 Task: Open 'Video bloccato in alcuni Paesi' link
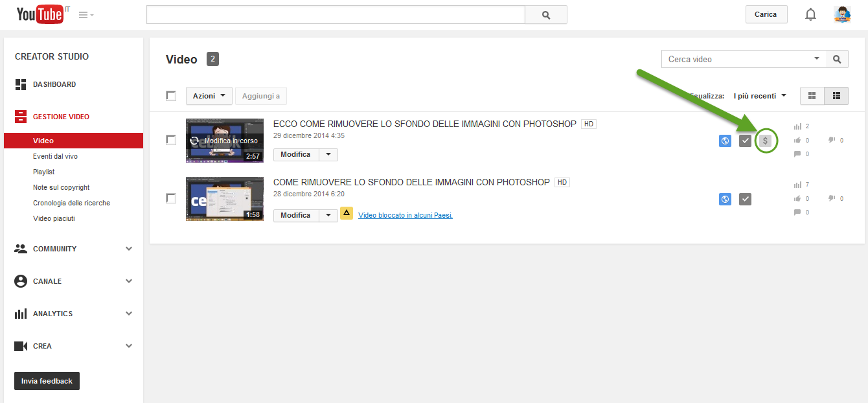coord(405,215)
